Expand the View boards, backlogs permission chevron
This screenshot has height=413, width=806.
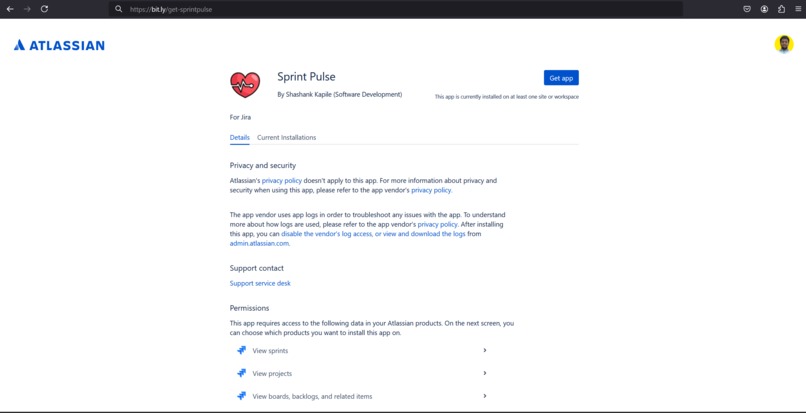click(x=485, y=396)
